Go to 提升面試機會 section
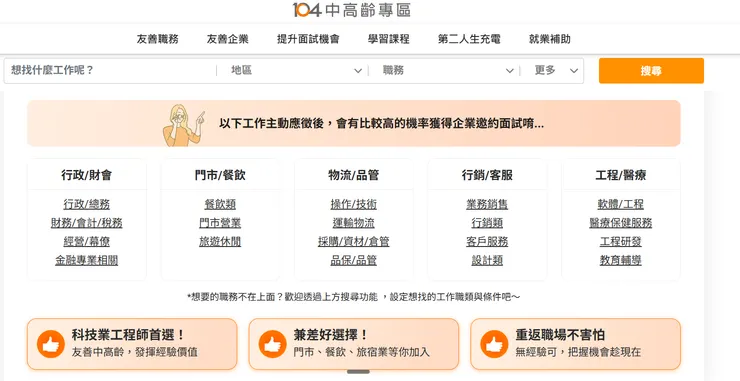The image size is (740, 381). [308, 39]
